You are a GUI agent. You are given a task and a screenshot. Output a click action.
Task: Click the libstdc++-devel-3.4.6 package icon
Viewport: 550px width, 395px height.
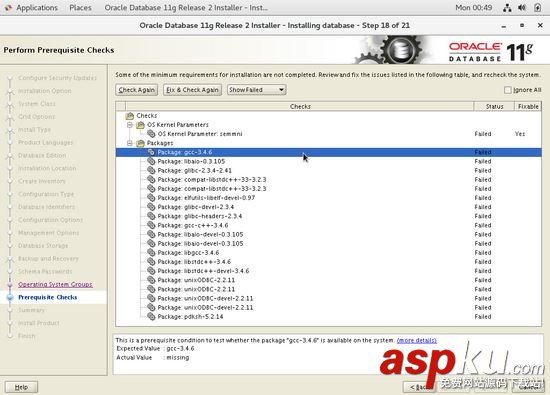151,270
